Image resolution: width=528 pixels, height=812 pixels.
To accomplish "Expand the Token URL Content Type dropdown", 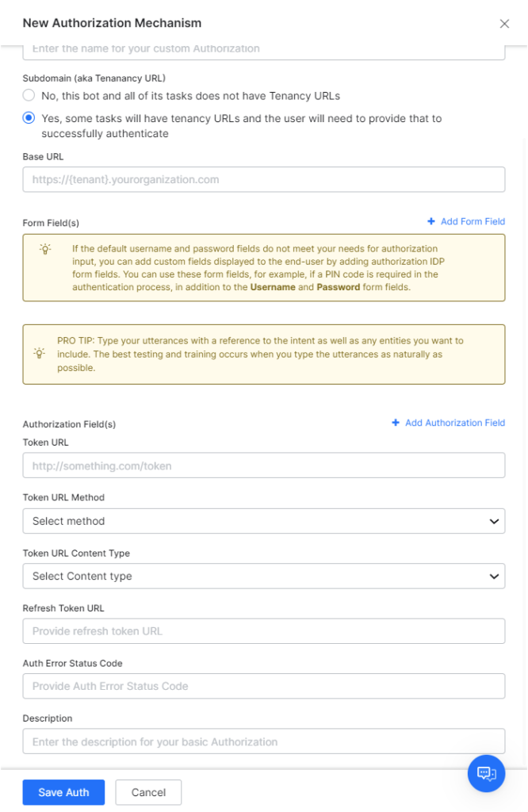I will pos(263,576).
